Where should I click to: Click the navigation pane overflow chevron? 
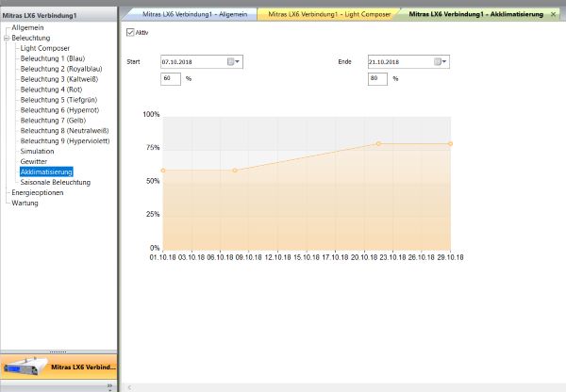point(108,385)
